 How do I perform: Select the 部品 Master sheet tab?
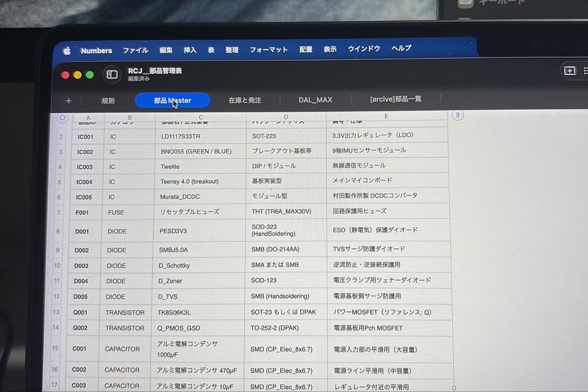173,101
